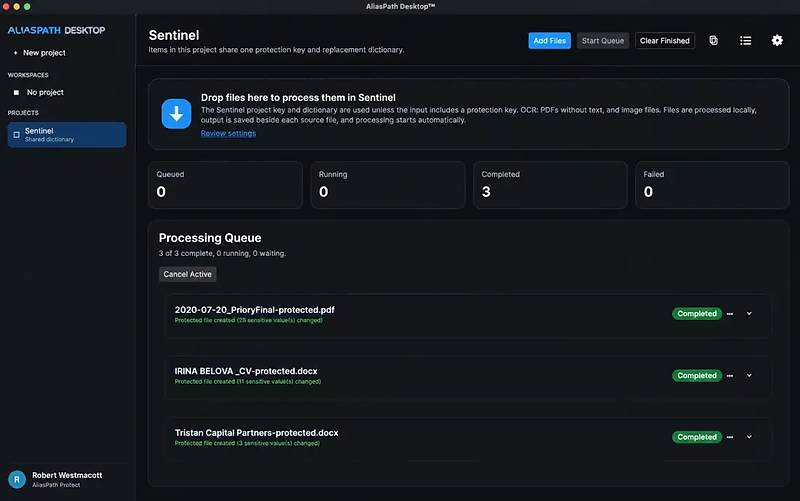Open the Review settings link
Image resolution: width=800 pixels, height=501 pixels.
coord(228,133)
